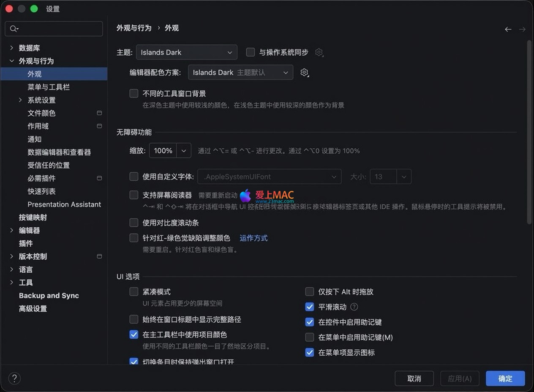
Task: Click the help question mark beside 平滑滚动
Action: tap(354, 307)
